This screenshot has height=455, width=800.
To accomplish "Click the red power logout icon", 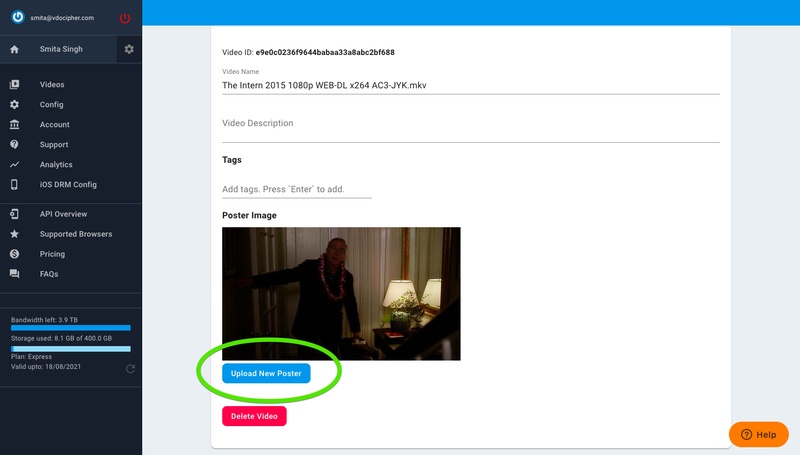I will (x=125, y=18).
